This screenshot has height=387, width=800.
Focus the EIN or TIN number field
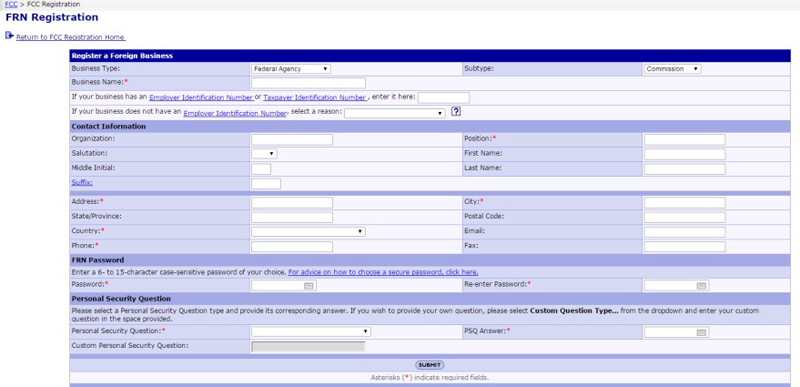[443, 97]
